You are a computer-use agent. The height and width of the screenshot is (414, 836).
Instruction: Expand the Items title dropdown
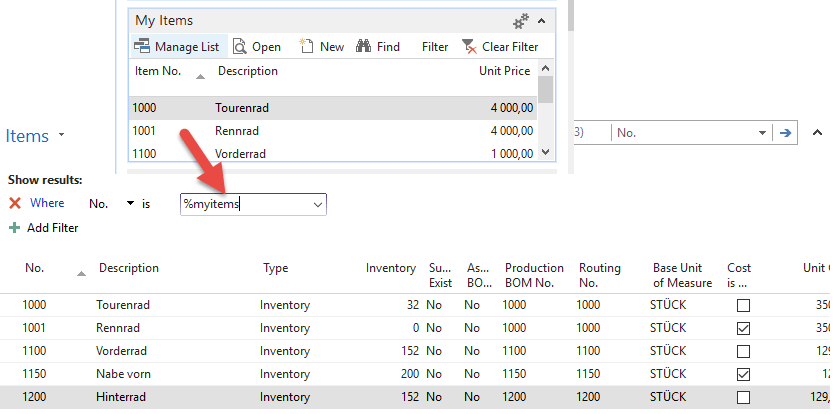(61, 135)
